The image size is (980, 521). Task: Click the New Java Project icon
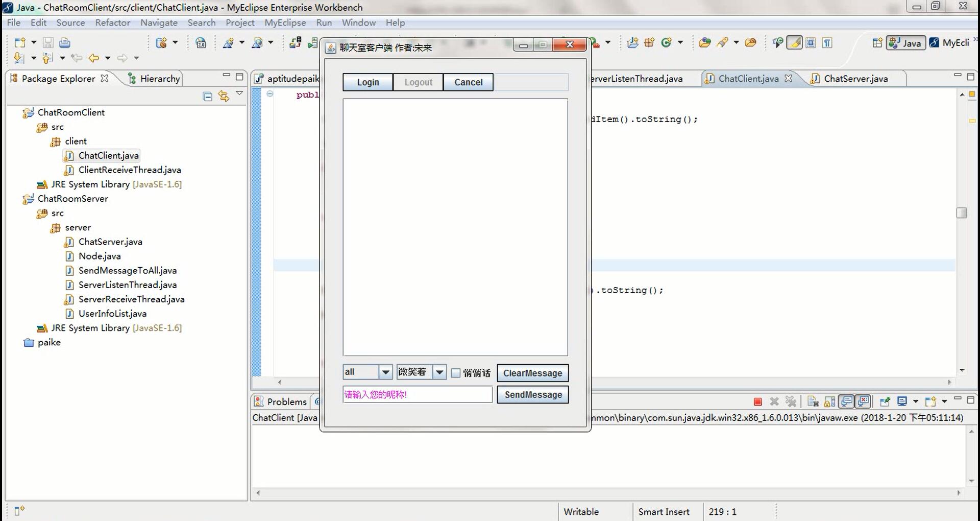tap(632, 43)
